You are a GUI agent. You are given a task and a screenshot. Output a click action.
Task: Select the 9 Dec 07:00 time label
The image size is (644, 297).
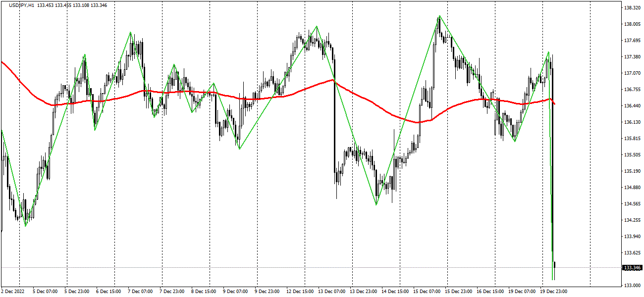point(236,292)
